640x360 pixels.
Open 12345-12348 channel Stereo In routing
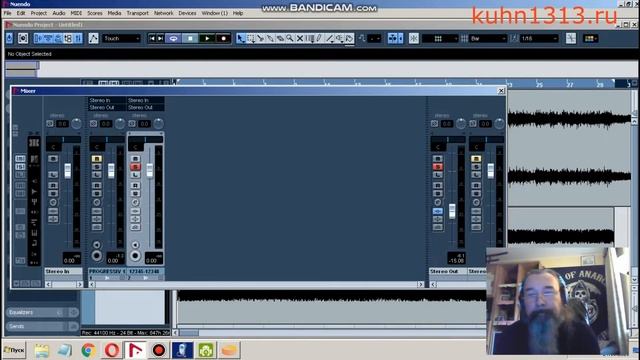click(146, 100)
